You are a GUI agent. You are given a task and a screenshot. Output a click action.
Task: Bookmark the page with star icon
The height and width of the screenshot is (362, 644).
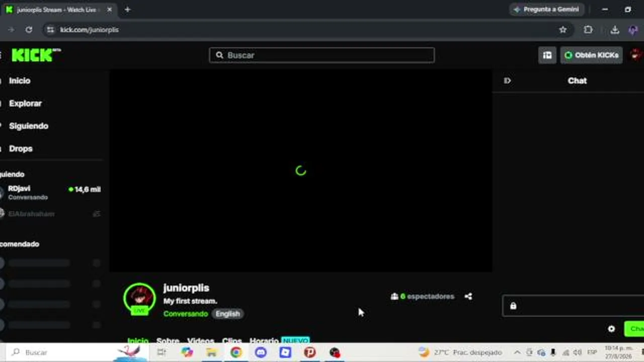(563, 30)
